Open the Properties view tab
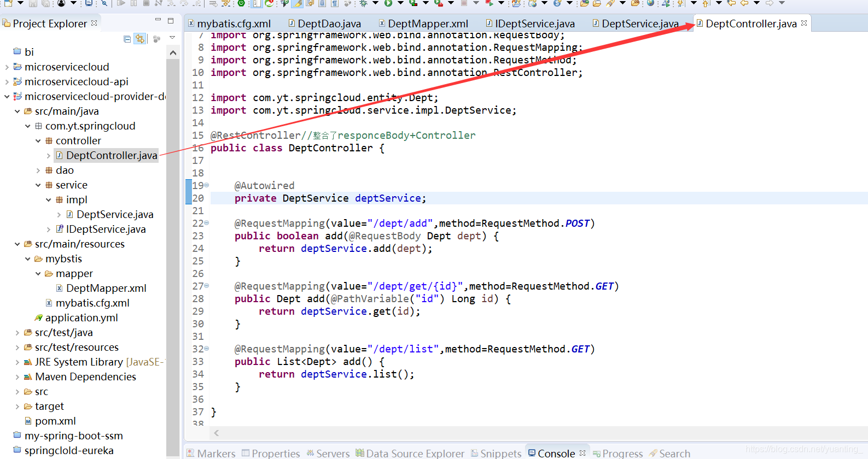Image resolution: width=868 pixels, height=459 pixels. pos(271,453)
